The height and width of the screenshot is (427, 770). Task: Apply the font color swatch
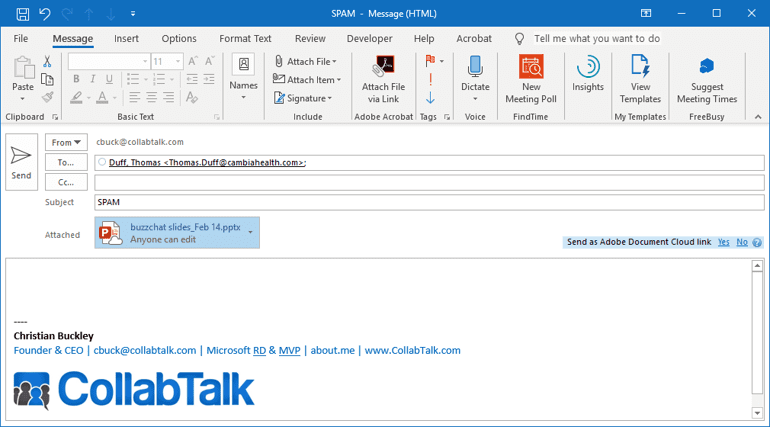click(102, 97)
